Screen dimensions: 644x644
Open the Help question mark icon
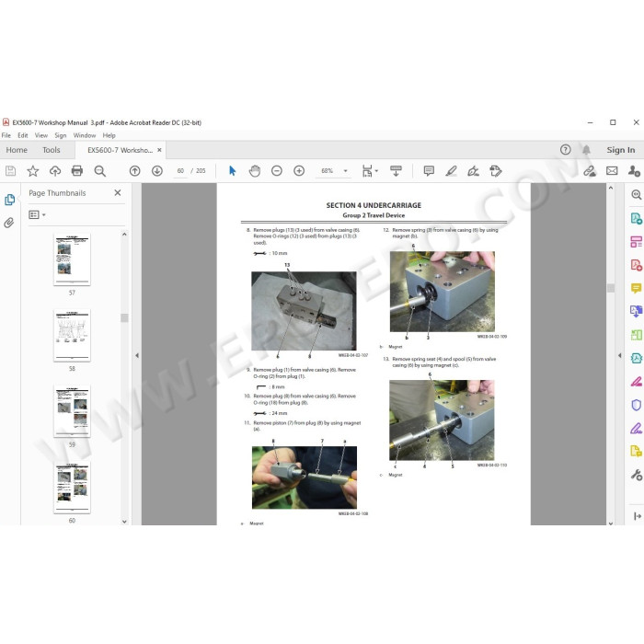[x=566, y=150]
